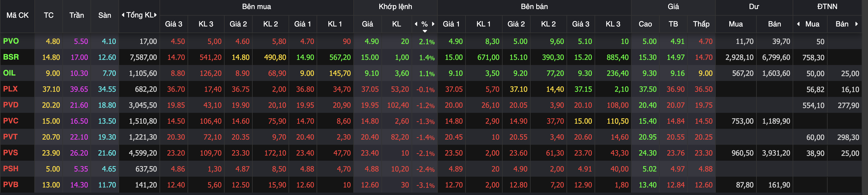Sort by Mã CK column header

17,15
